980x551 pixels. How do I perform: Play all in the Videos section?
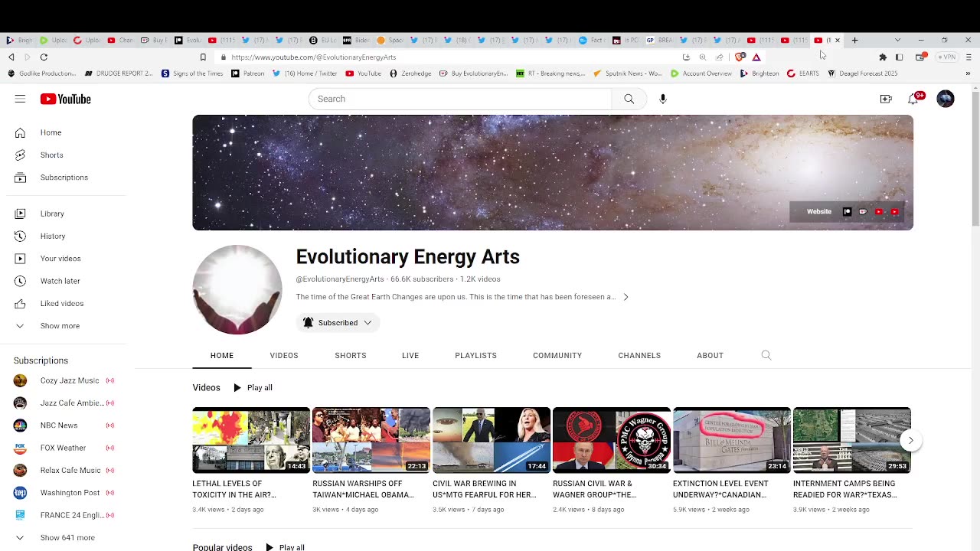[253, 388]
